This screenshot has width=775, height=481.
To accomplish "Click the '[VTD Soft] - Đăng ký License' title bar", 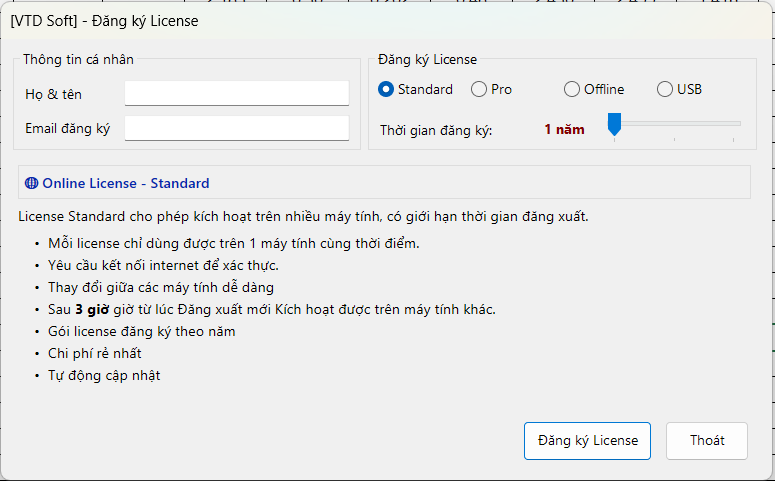I will click(x=104, y=21).
